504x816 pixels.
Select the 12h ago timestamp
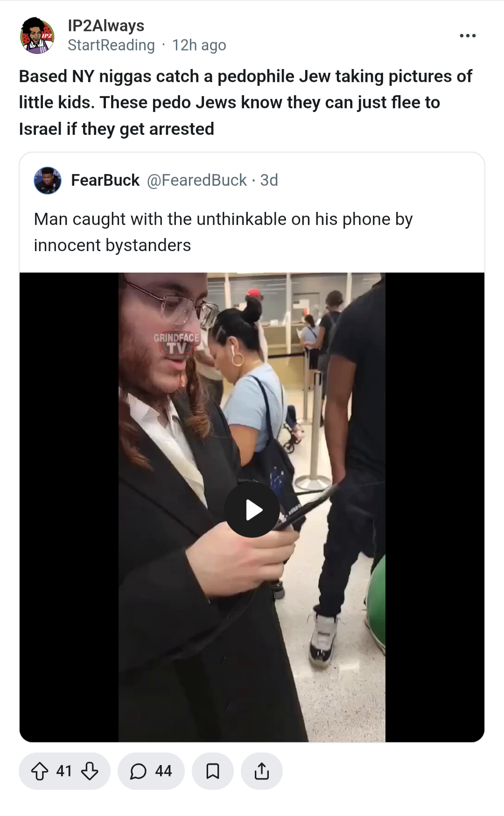[199, 45]
